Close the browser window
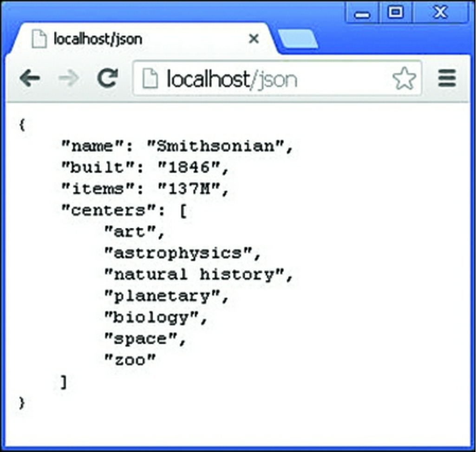This screenshot has height=452, width=476. click(x=440, y=13)
